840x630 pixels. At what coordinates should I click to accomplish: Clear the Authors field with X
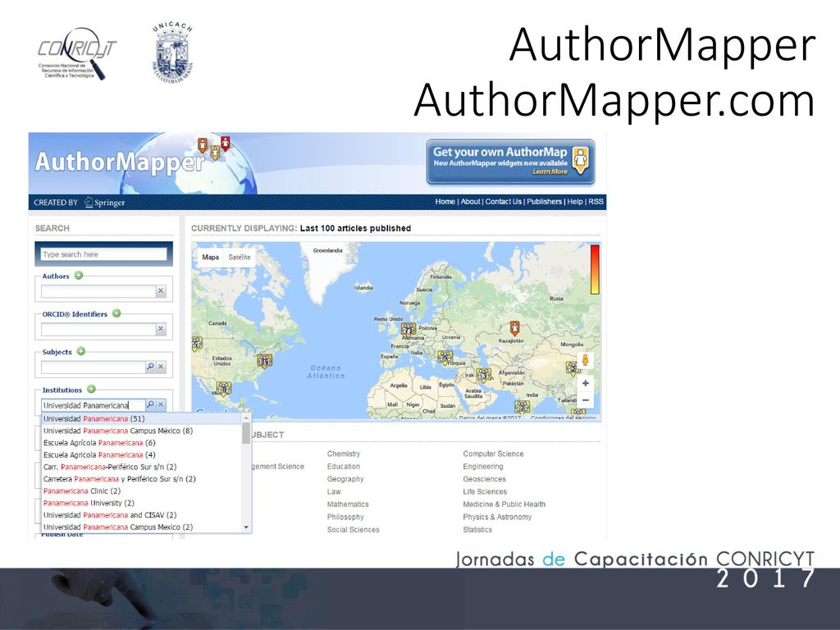click(161, 291)
